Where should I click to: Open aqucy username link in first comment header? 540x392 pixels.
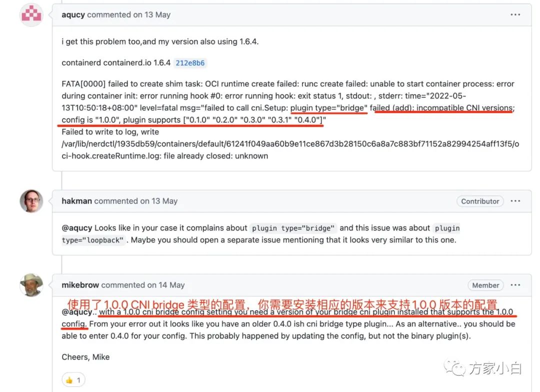click(73, 15)
